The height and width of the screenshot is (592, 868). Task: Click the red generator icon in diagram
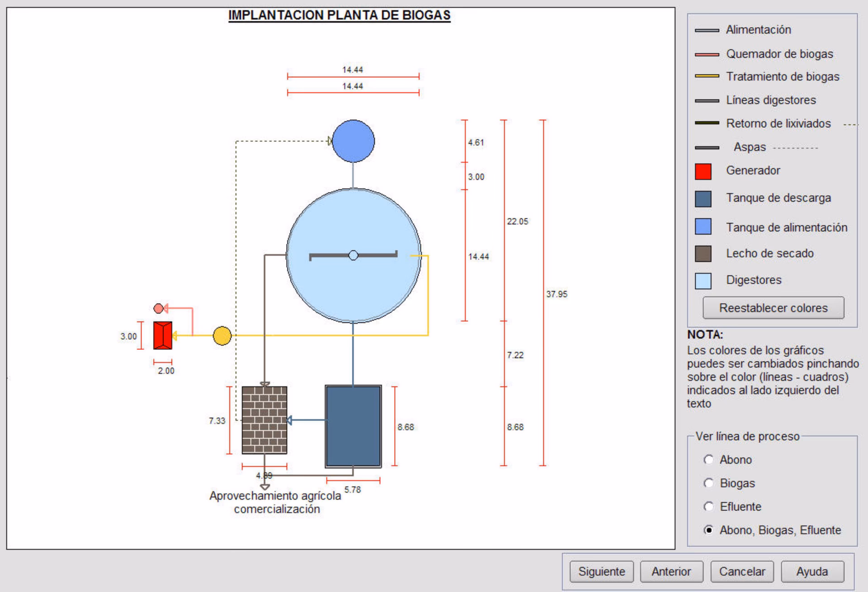[162, 335]
